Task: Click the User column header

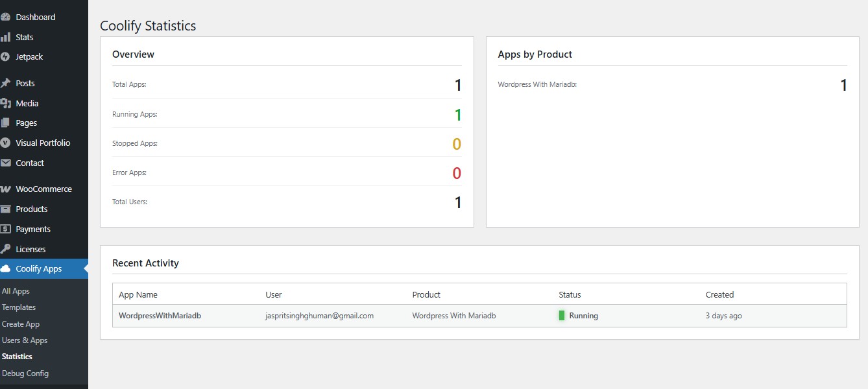Action: pyautogui.click(x=274, y=294)
